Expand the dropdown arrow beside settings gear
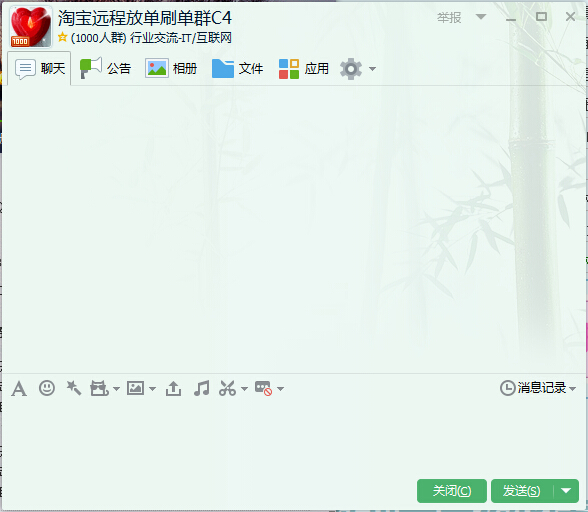The image size is (588, 512). pos(372,69)
